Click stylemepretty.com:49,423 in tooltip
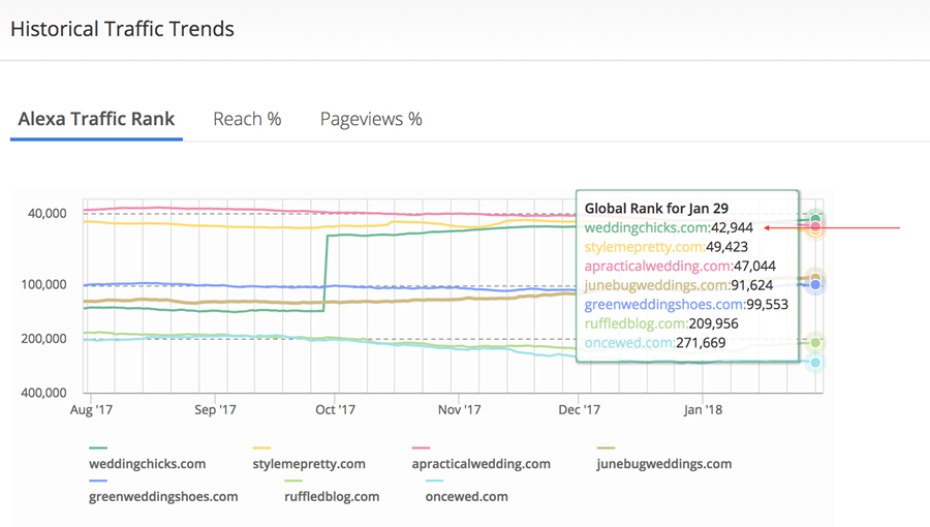The height and width of the screenshot is (527, 930). coord(666,247)
